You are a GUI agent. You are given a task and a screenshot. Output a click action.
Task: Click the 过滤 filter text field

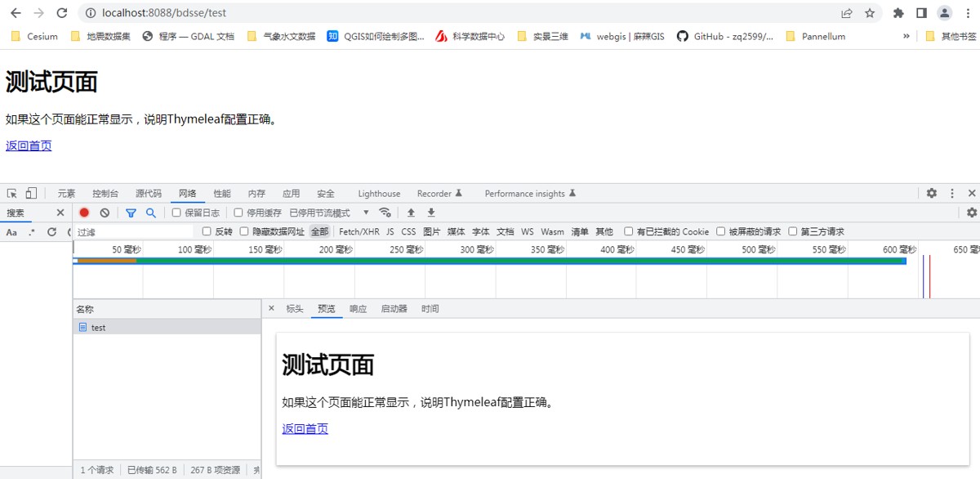pyautogui.click(x=135, y=232)
